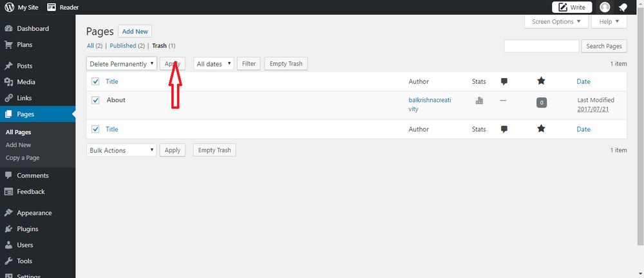644x278 pixels.
Task: Go to Dashboard in sidebar
Action: (33, 29)
